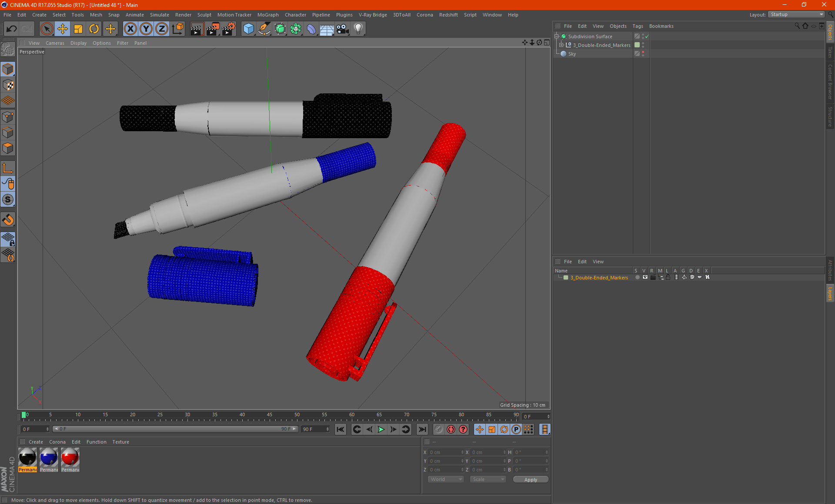Activate the Scale tool
This screenshot has height=504, width=835.
click(x=78, y=29)
